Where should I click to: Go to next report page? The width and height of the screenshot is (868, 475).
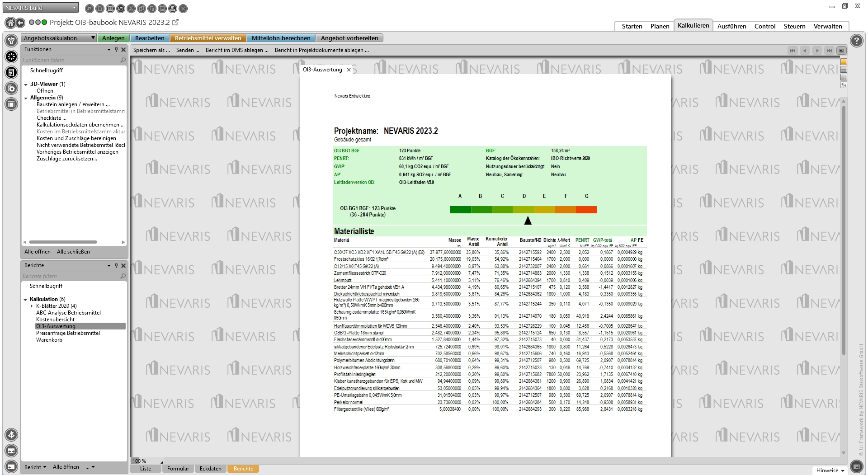click(817, 51)
